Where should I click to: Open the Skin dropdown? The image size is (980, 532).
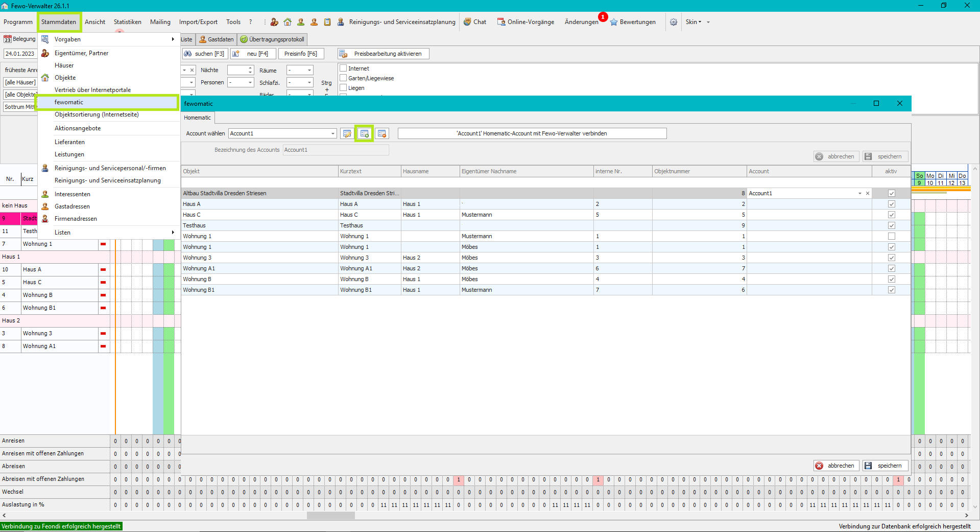tap(694, 22)
